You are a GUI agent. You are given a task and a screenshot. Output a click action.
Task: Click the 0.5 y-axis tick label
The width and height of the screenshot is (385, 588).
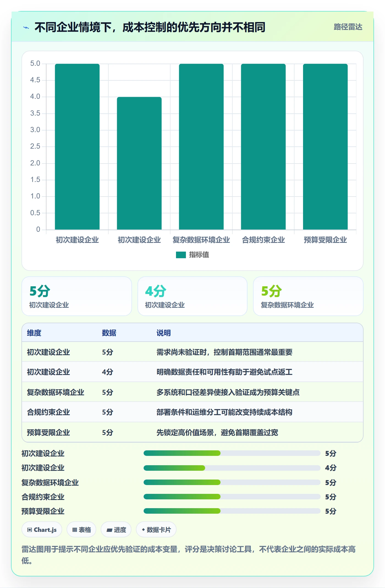35,213
